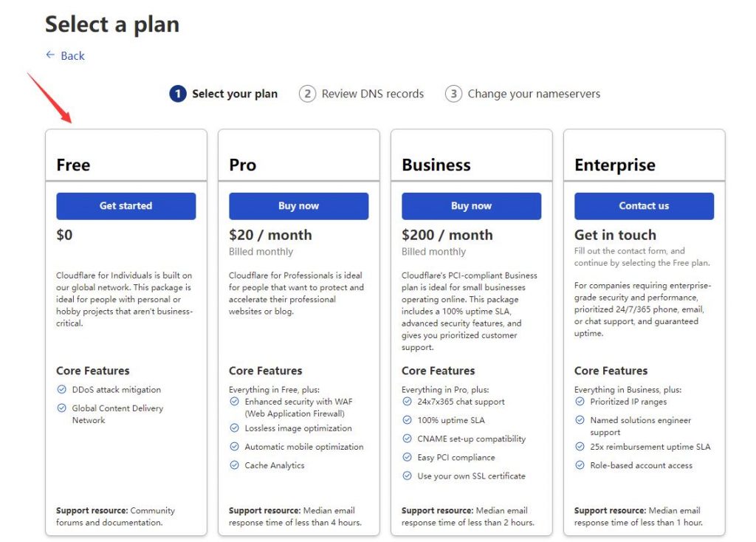Go back via the Back link
Viewport: 756px width, 542px height.
[x=72, y=56]
